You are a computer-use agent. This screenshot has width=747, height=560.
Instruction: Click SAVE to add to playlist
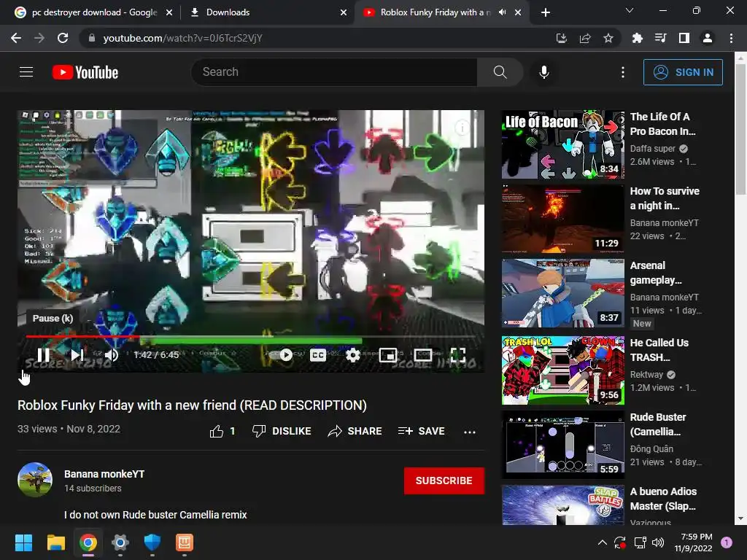coord(421,431)
